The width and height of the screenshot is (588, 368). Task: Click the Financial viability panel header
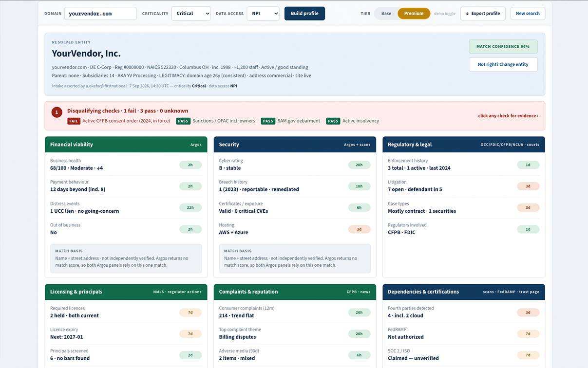126,145
